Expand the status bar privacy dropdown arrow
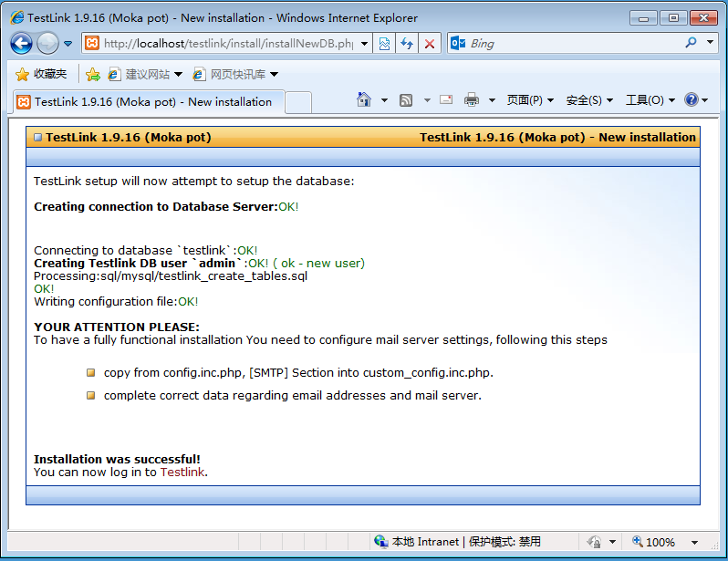This screenshot has width=728, height=561. click(612, 542)
